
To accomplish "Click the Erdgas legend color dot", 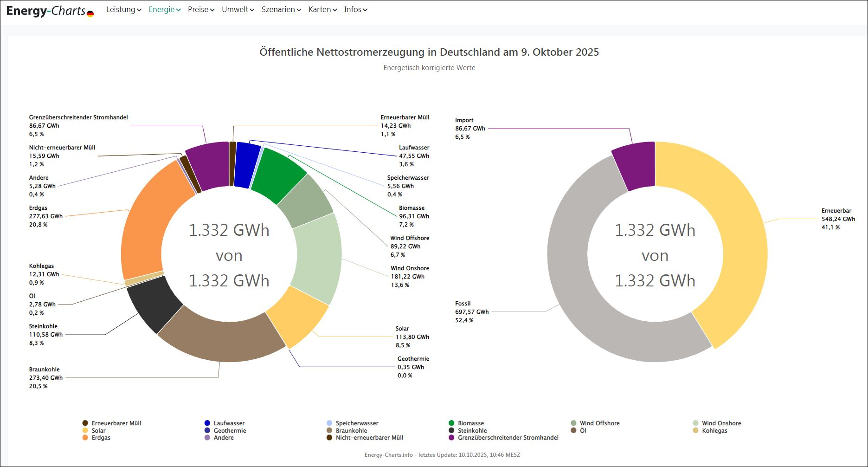I will (85, 437).
